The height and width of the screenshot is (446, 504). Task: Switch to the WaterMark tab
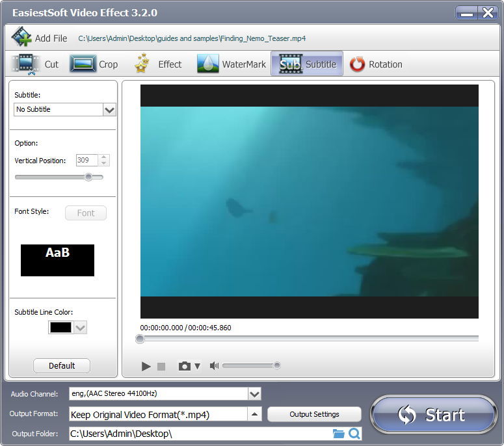[x=232, y=64]
